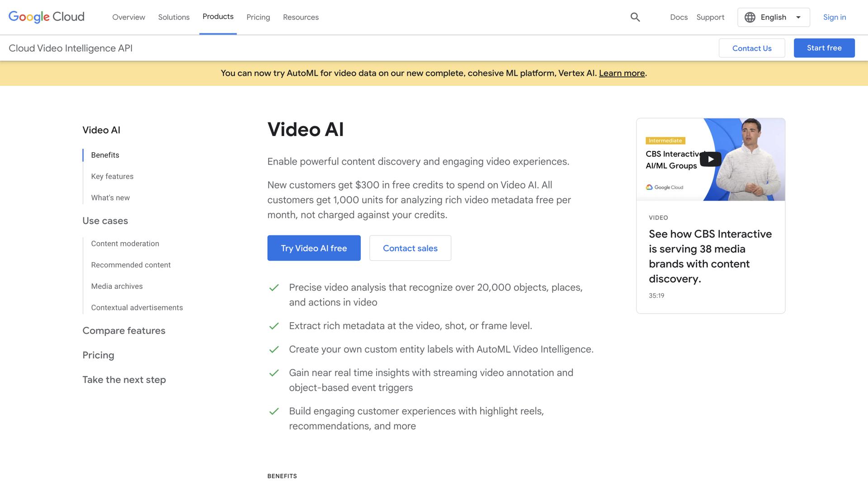This screenshot has height=488, width=868.
Task: Select the Overview menu item
Action: [x=128, y=17]
